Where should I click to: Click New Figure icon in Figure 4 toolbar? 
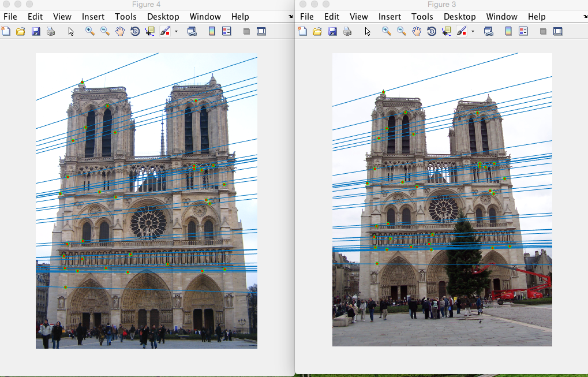[6, 31]
